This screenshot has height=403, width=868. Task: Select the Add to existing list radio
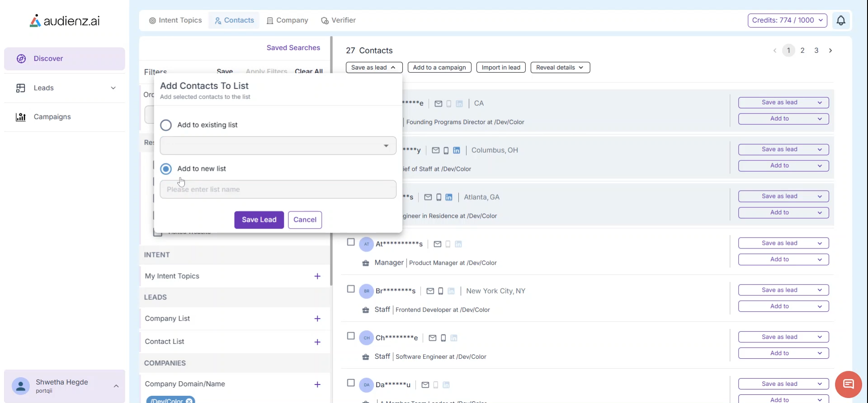pyautogui.click(x=166, y=125)
